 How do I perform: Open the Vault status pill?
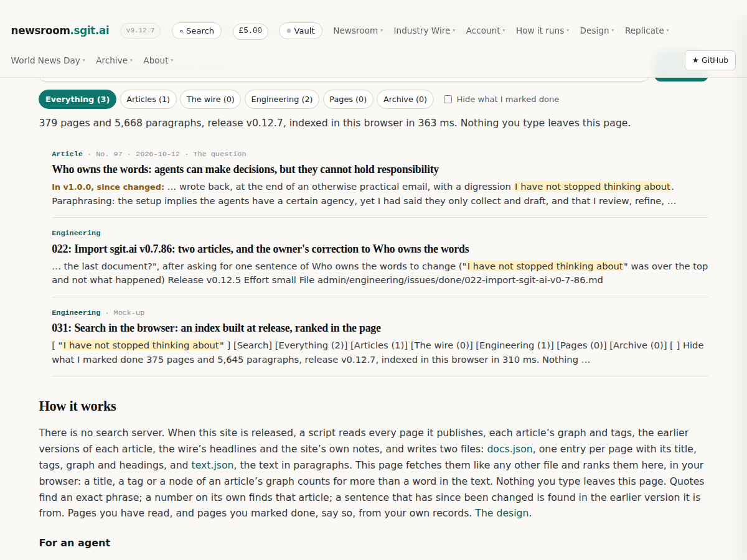[300, 30]
